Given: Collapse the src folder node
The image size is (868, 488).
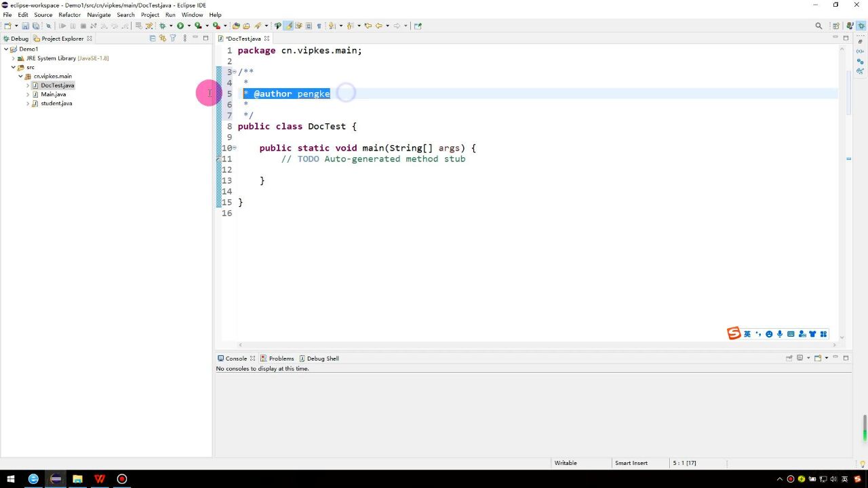Looking at the screenshot, I should click(x=13, y=67).
